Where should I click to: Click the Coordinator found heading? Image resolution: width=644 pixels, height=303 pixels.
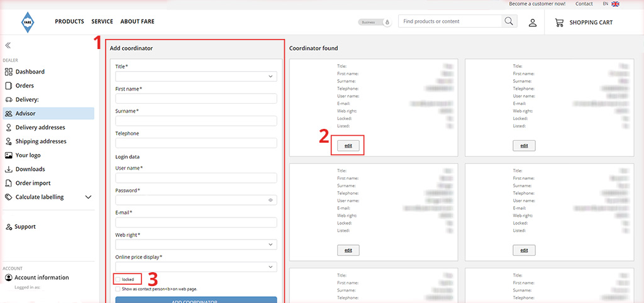tap(313, 48)
